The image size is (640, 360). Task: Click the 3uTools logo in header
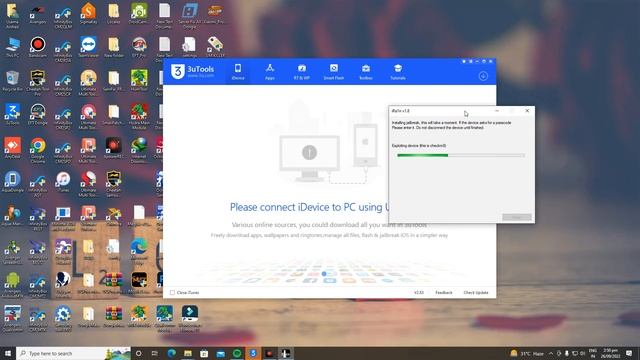click(193, 71)
